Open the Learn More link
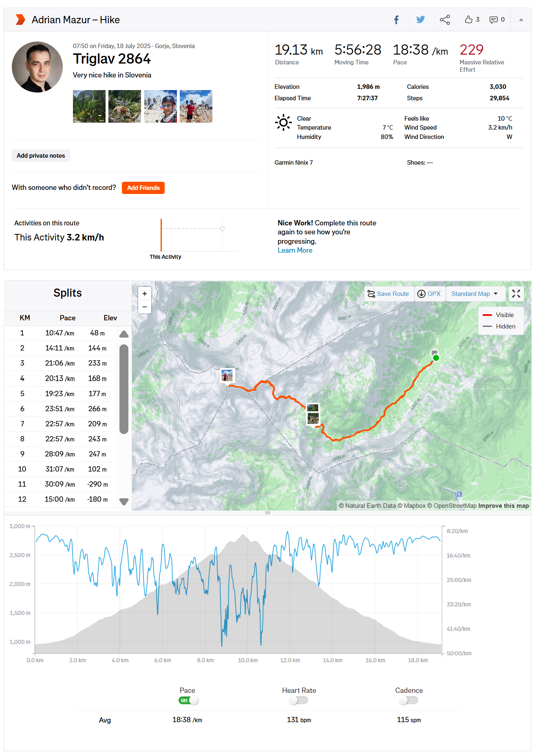 pyautogui.click(x=295, y=250)
